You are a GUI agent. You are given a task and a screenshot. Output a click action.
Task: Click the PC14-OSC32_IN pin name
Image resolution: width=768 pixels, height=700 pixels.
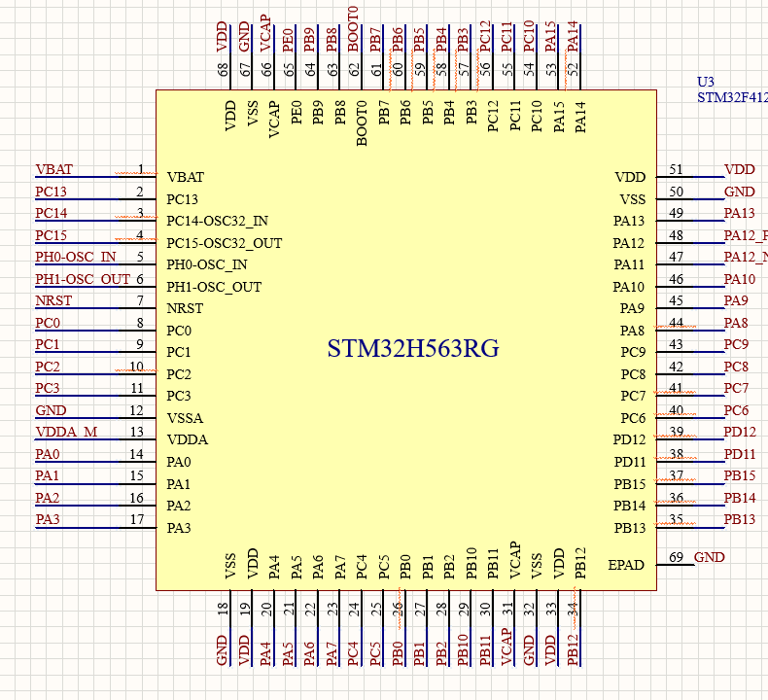[217, 221]
